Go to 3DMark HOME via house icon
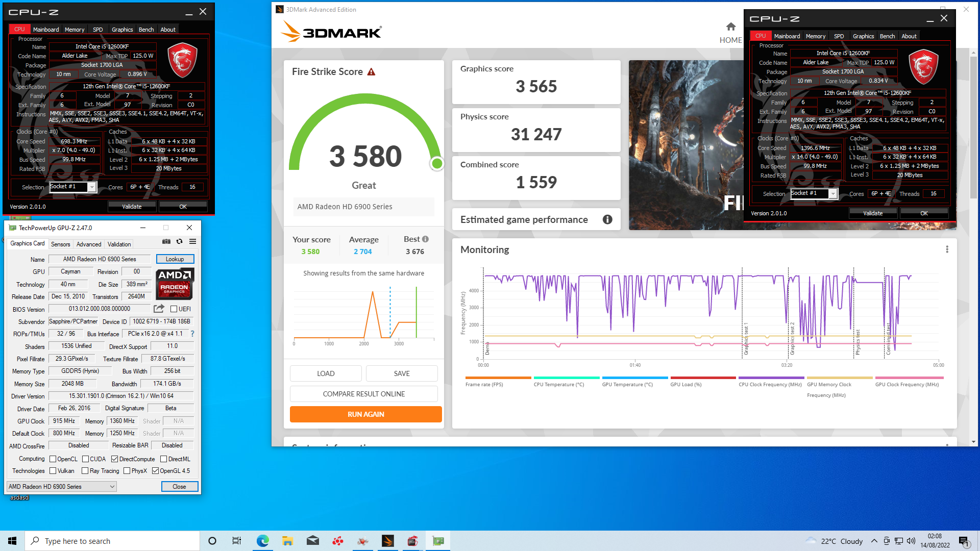This screenshot has width=980, height=551. (x=731, y=27)
